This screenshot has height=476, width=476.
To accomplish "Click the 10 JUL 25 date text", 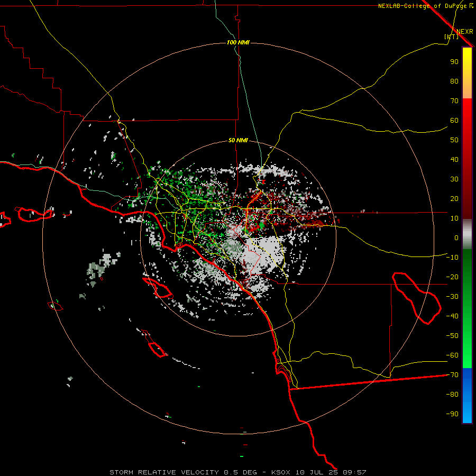I will coord(317,472).
